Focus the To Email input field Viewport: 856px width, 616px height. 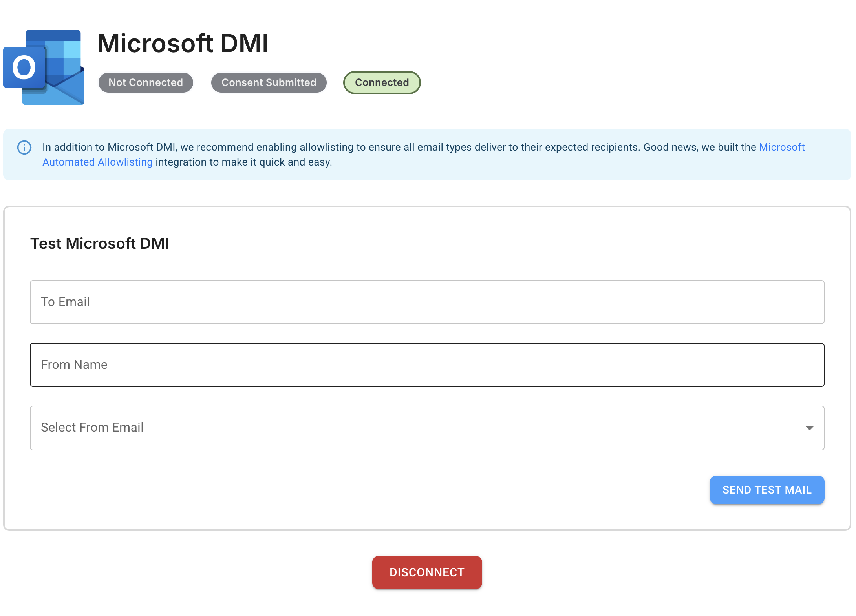427,302
